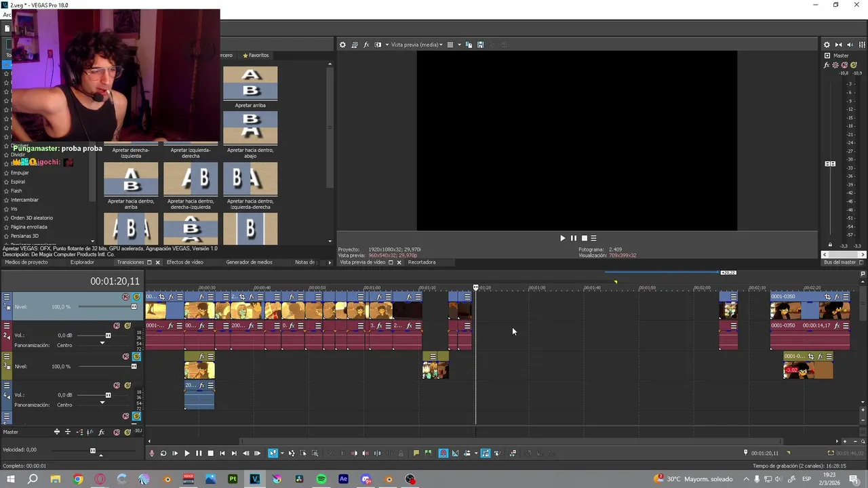Save preview snapshot to file

click(x=480, y=45)
